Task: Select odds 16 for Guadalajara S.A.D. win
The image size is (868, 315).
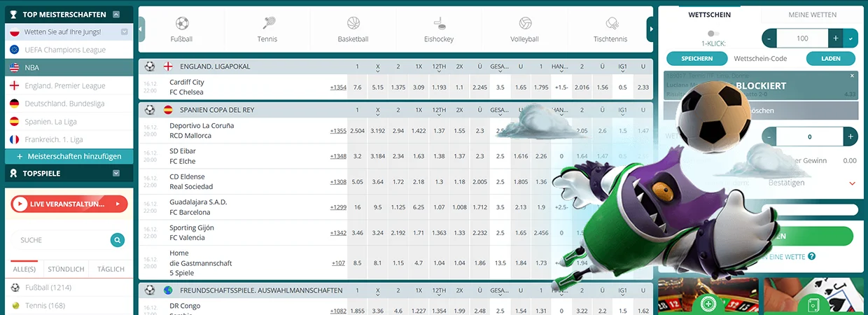Action: 357,207
